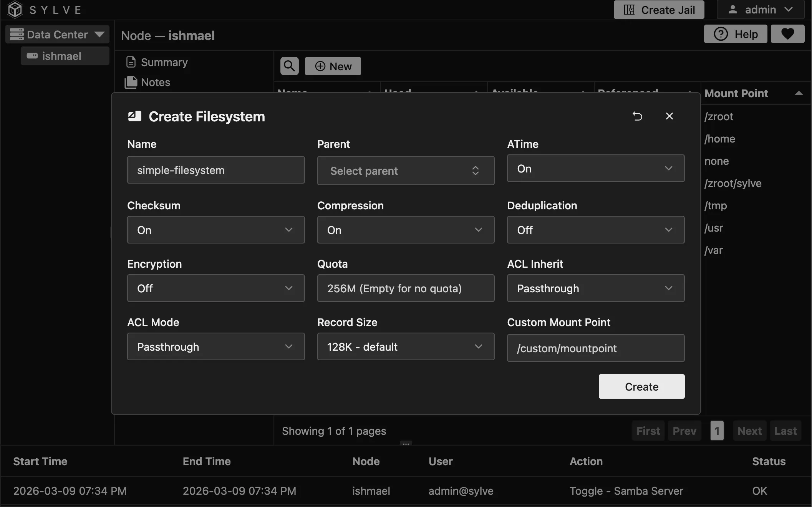The width and height of the screenshot is (812, 507).
Task: Open the Notes section icon
Action: point(131,82)
